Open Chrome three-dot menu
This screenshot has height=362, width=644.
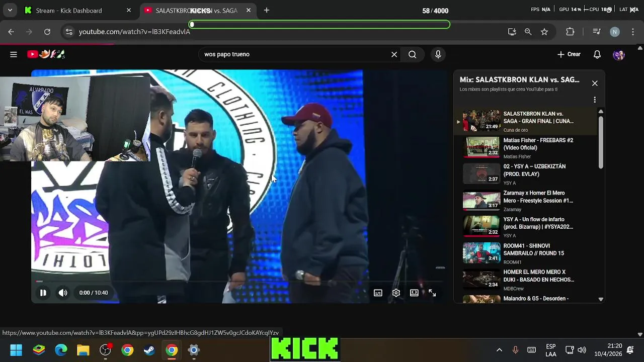632,32
